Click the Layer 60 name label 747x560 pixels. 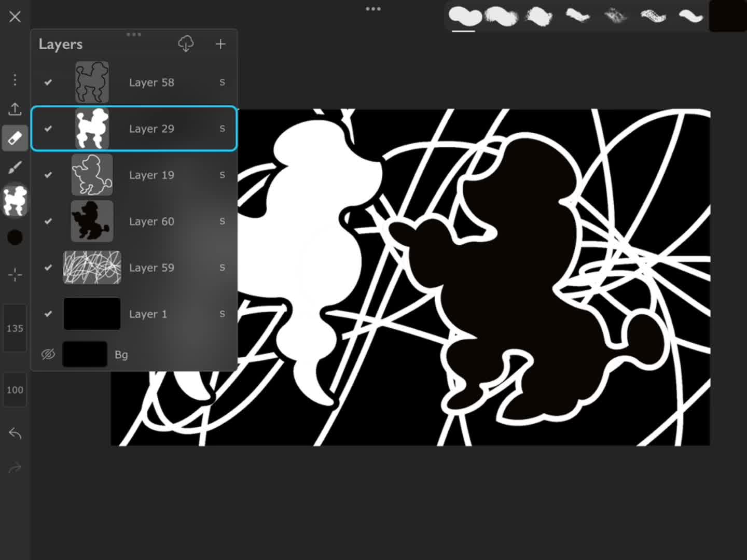click(x=151, y=221)
